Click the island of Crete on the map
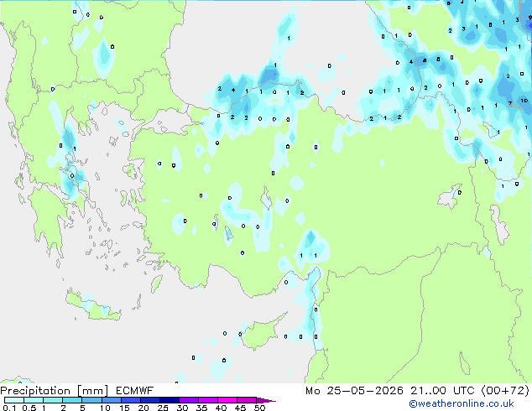Viewport: 532px width, 411px height. click(92, 308)
